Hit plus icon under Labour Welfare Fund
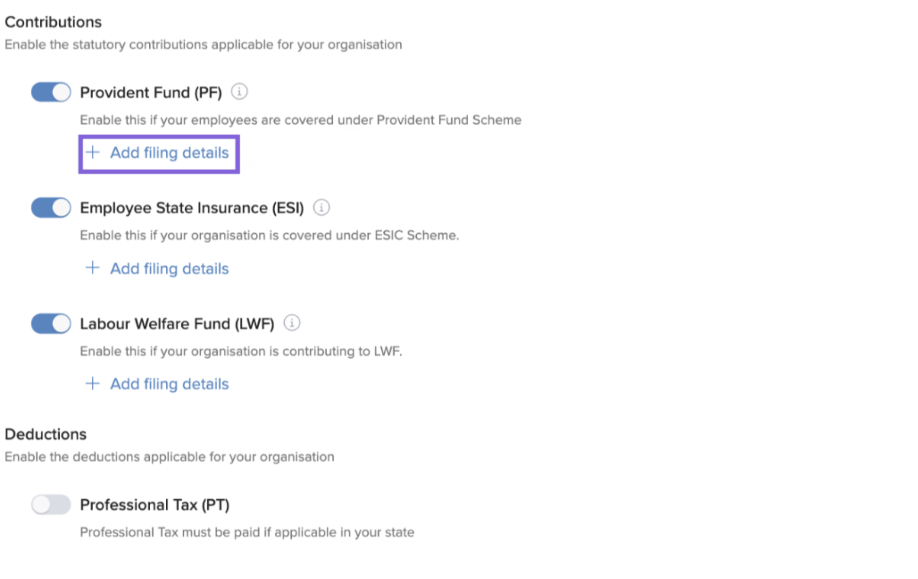 click(x=93, y=384)
